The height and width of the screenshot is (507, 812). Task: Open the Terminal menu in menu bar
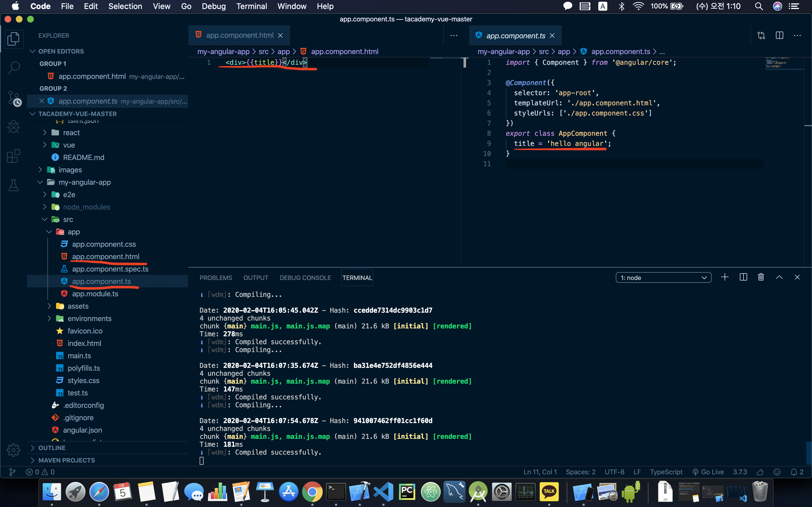[x=251, y=6]
